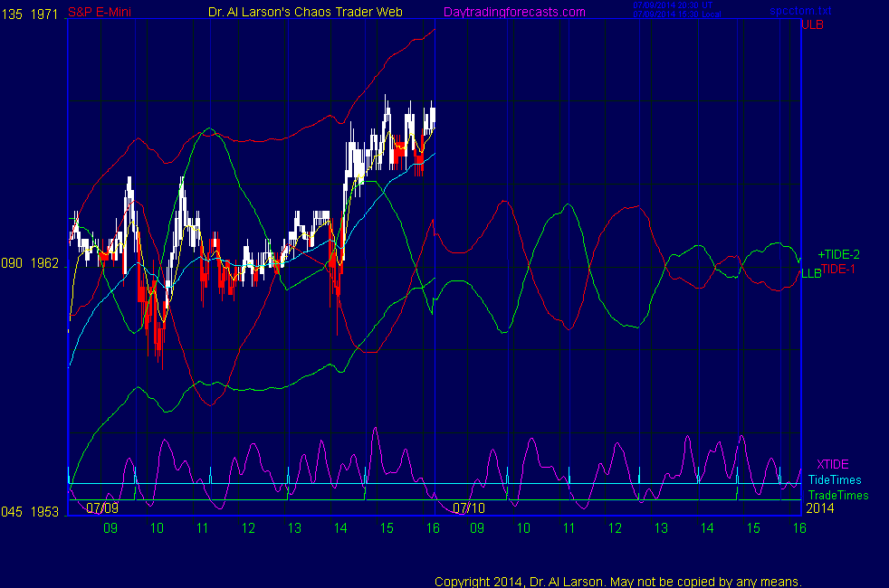Select the red 'TIDE-1' legend label

(x=838, y=269)
